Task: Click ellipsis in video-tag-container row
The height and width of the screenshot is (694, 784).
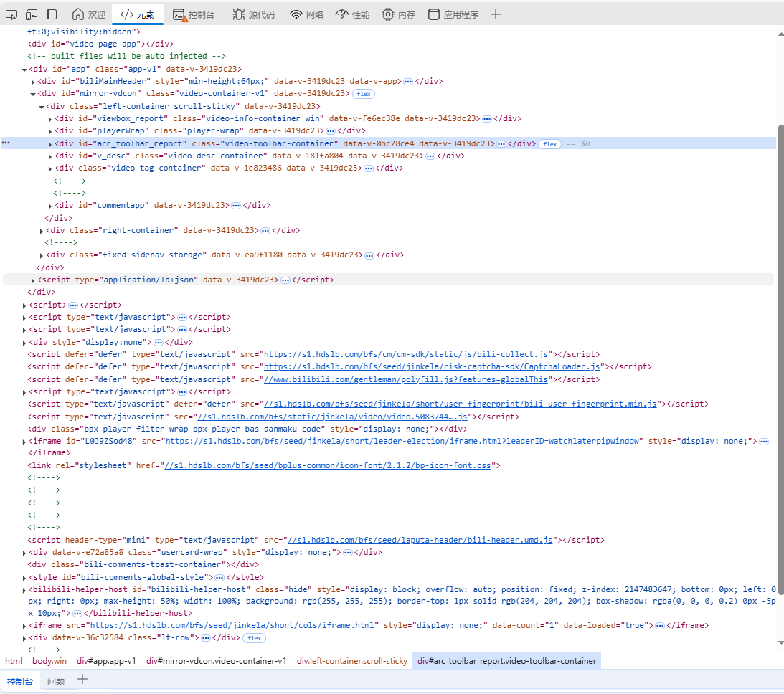Action: [369, 168]
